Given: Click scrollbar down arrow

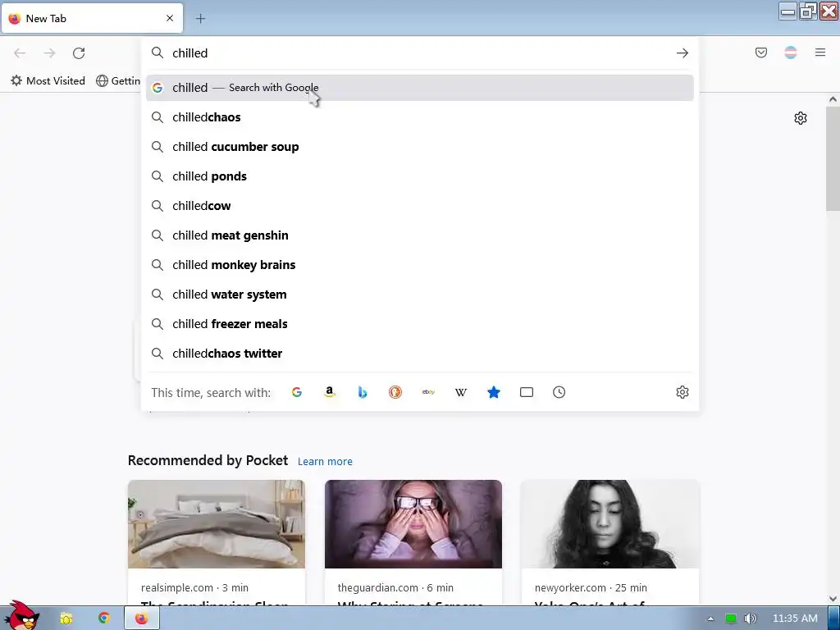Looking at the screenshot, I should pyautogui.click(x=833, y=599).
